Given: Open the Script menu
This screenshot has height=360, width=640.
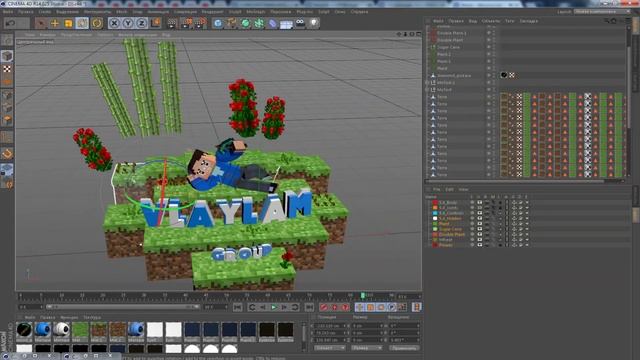Looking at the screenshot, I should [324, 12].
